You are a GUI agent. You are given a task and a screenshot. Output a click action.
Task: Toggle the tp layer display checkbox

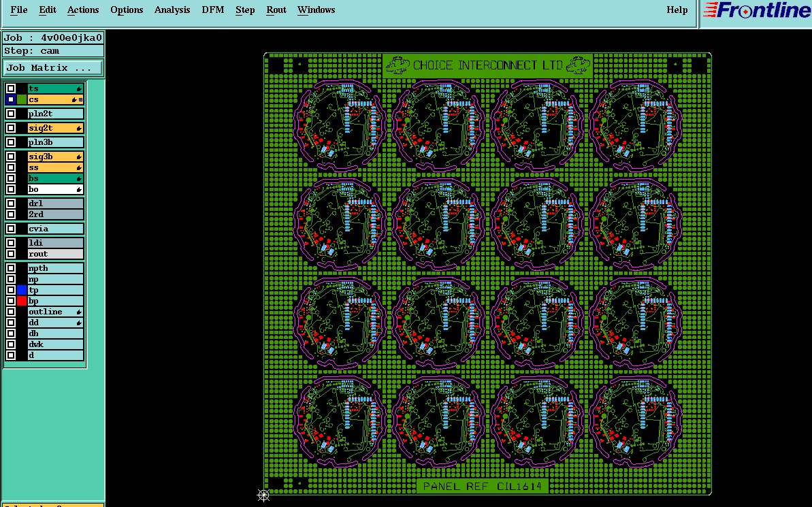coord(11,290)
